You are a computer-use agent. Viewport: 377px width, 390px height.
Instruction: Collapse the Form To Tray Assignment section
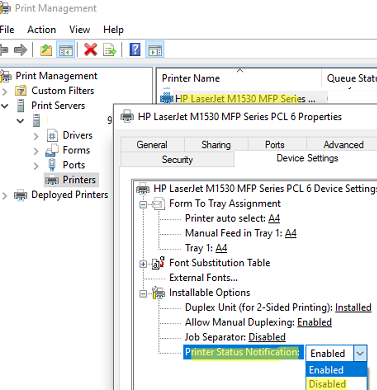pos(143,204)
